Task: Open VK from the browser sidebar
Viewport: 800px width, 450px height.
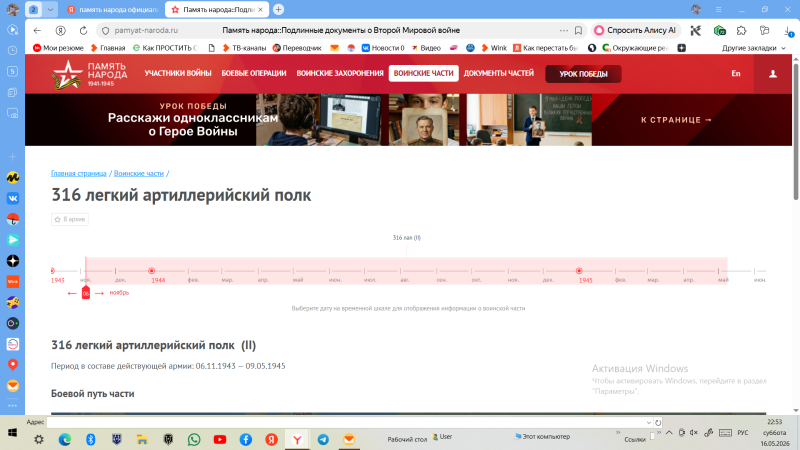Action: (13, 198)
